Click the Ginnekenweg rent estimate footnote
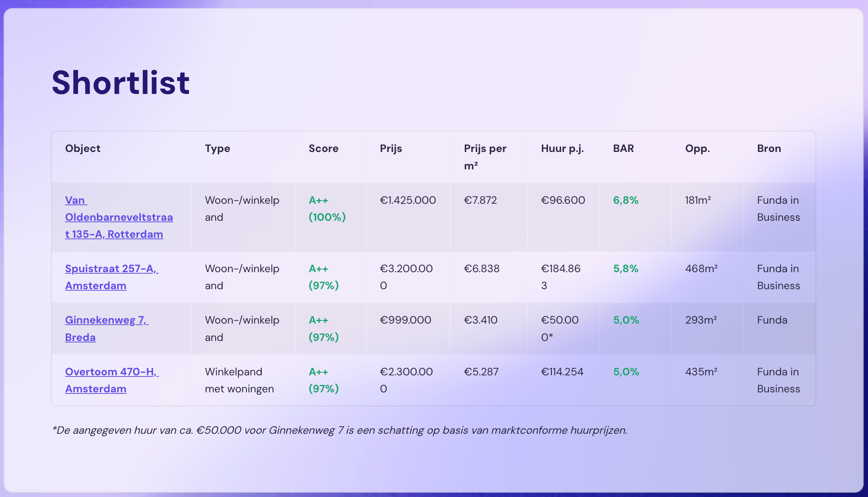This screenshot has height=497, width=868. coord(339,430)
